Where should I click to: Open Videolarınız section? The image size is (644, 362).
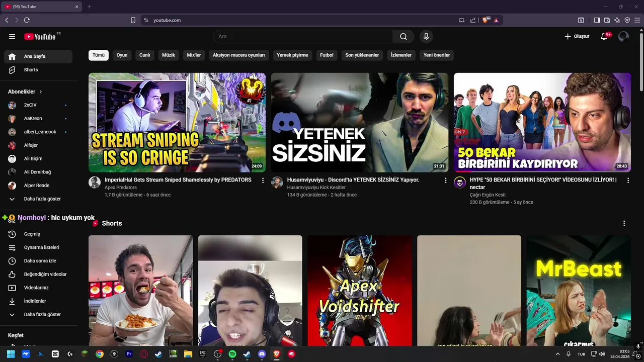(38, 288)
